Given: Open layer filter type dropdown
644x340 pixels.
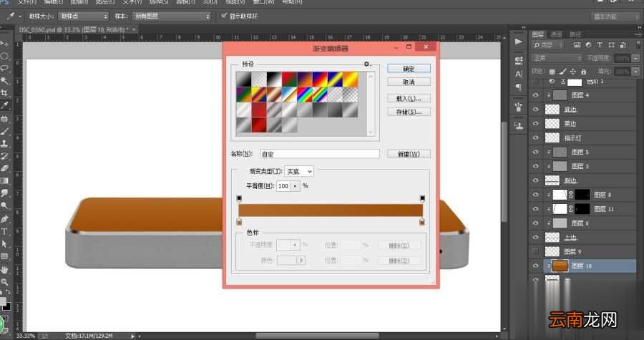Looking at the screenshot, I should (x=548, y=45).
